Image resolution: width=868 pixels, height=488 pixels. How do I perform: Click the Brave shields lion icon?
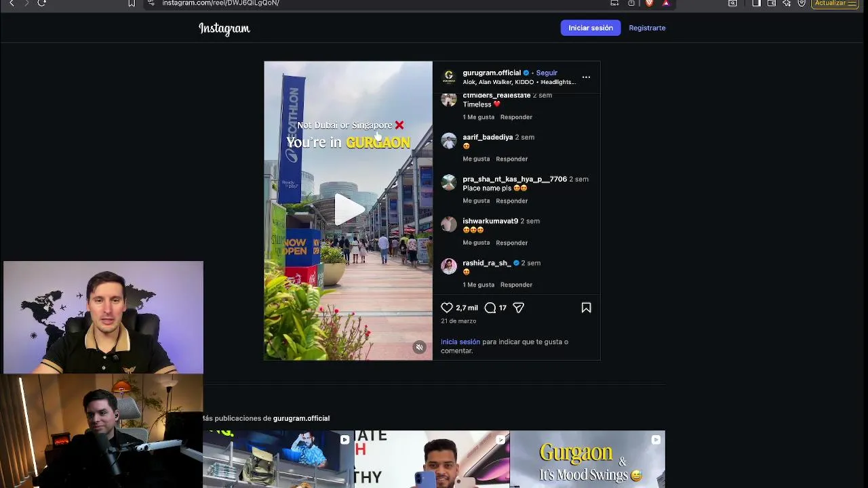coord(649,3)
